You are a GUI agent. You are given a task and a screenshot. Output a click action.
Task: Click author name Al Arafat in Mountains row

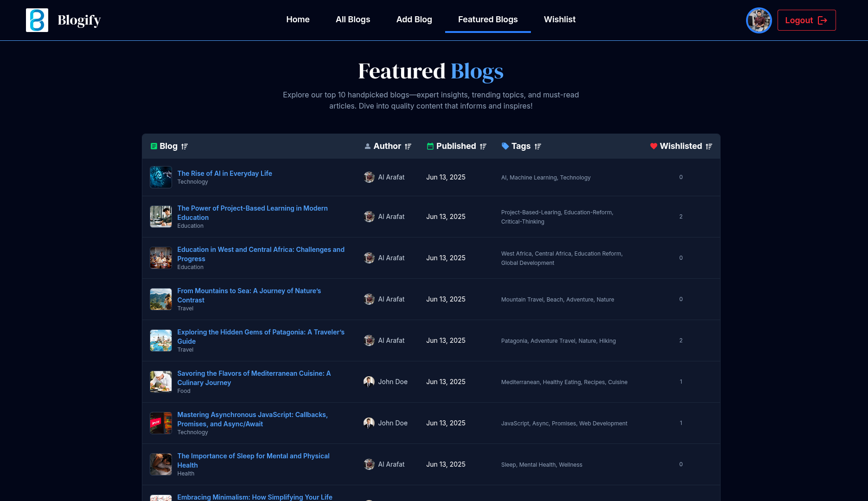point(391,299)
